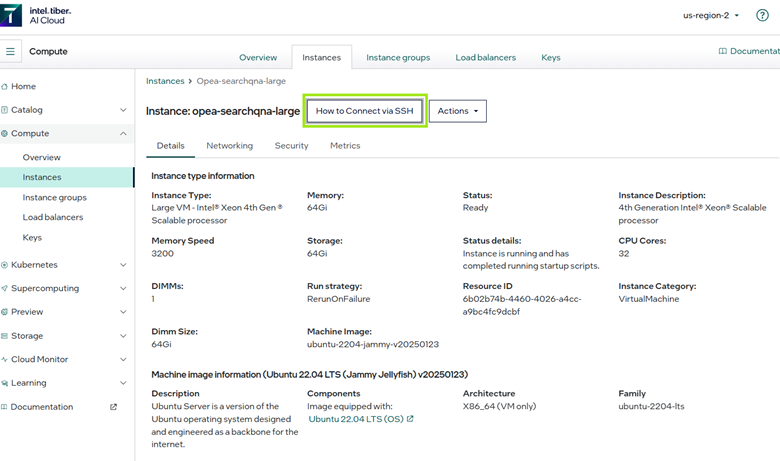Click How to Connect via SSH button
Image resolution: width=780 pixels, height=461 pixels.
tap(364, 111)
